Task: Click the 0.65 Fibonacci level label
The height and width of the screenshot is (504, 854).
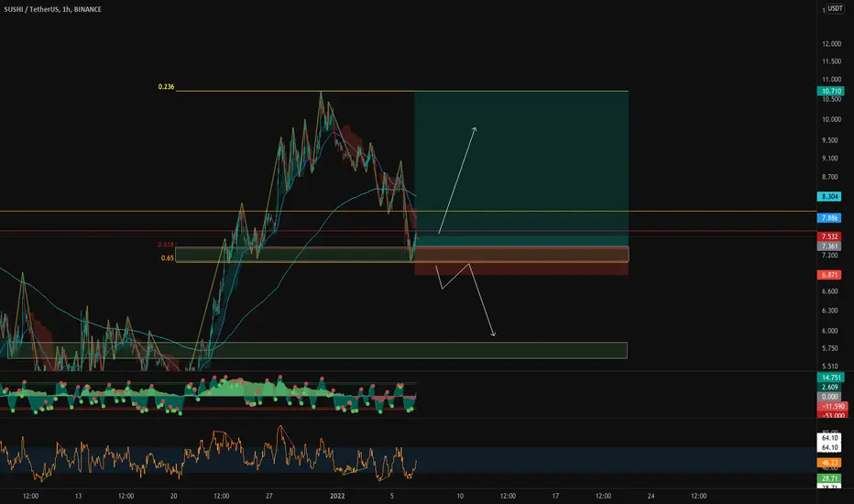Action: click(x=167, y=258)
